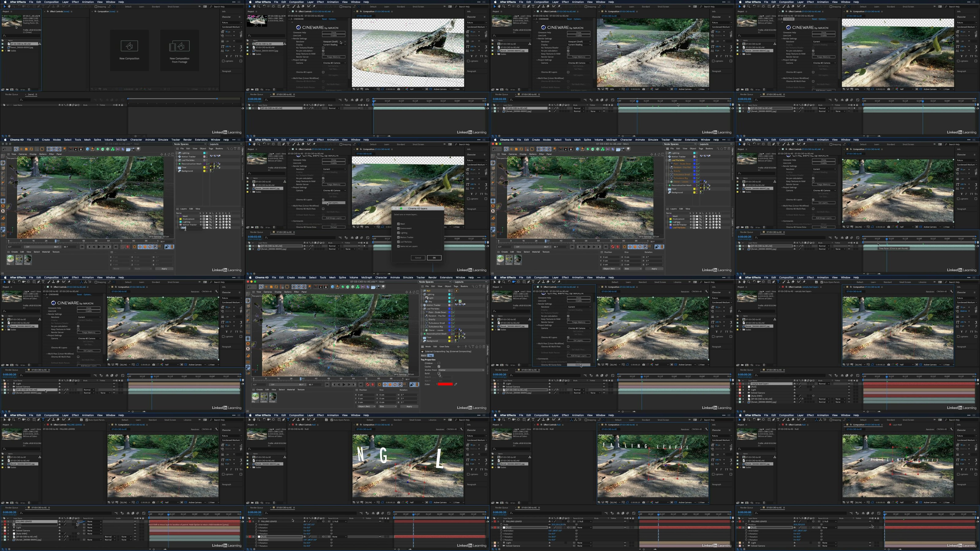980x551 pixels.
Task: Click Rotate tool in External Compositing Tag frame
Action: pos(276,287)
